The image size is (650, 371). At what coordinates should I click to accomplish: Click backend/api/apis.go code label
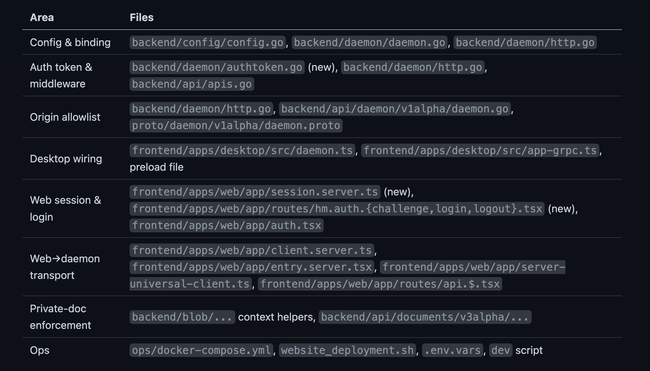click(192, 84)
